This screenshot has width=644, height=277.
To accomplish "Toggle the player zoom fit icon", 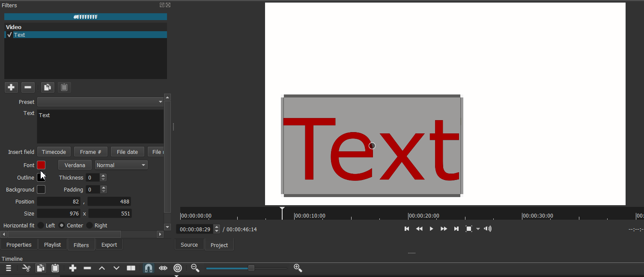I will (469, 229).
